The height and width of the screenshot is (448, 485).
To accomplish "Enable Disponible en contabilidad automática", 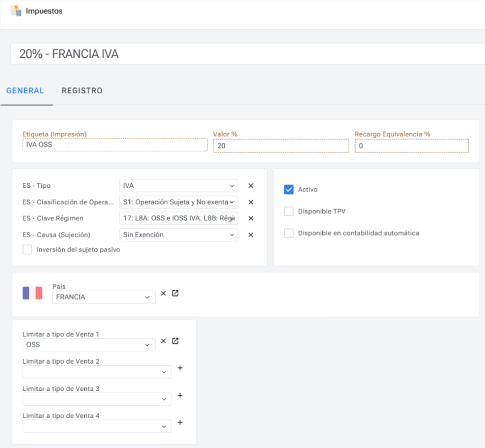I will coord(289,233).
